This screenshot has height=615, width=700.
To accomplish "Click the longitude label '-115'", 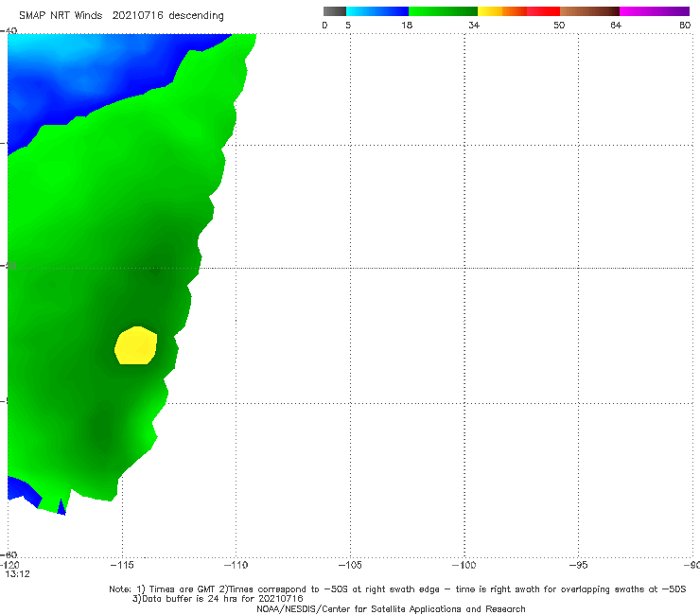I will click(122, 565).
